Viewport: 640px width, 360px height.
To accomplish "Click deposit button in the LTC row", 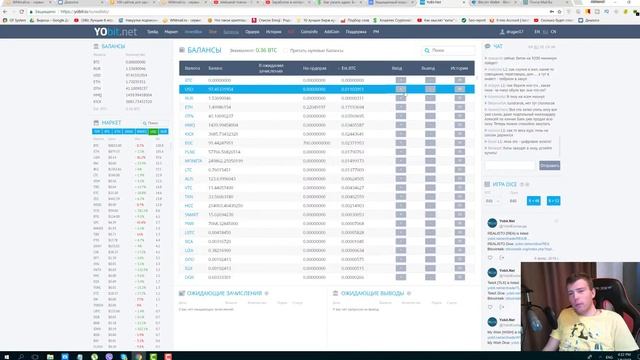I will 401,170.
